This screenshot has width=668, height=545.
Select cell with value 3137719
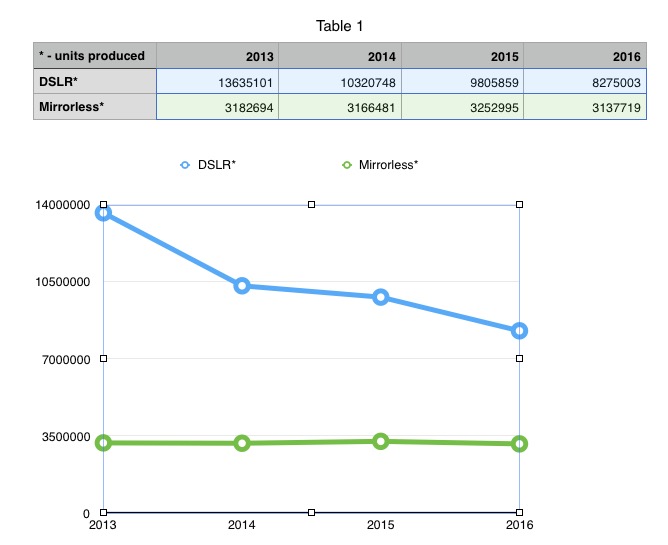click(x=585, y=107)
